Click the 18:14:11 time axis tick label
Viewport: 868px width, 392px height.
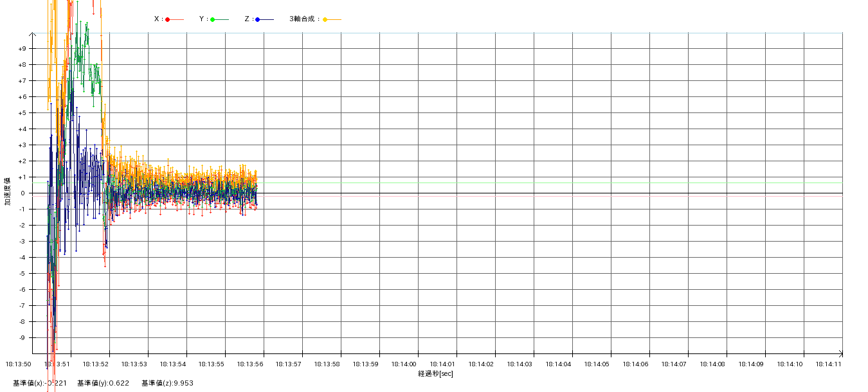coord(829,364)
